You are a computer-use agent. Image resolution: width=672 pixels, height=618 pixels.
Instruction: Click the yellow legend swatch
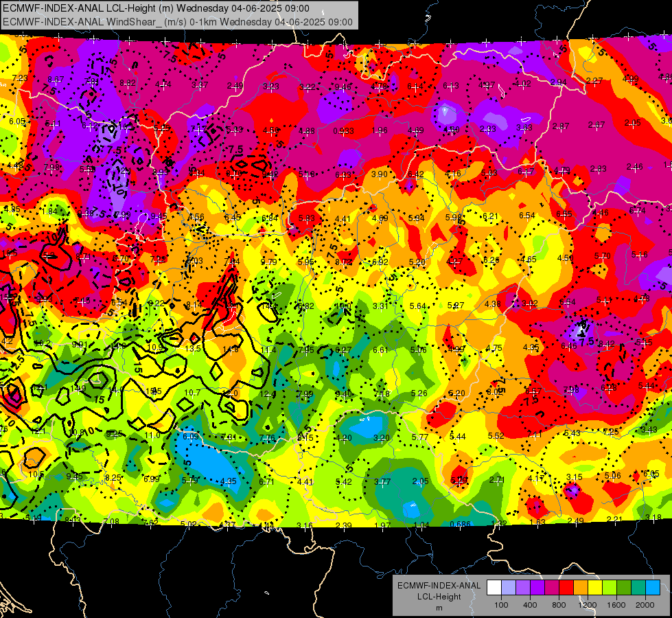pos(595,588)
